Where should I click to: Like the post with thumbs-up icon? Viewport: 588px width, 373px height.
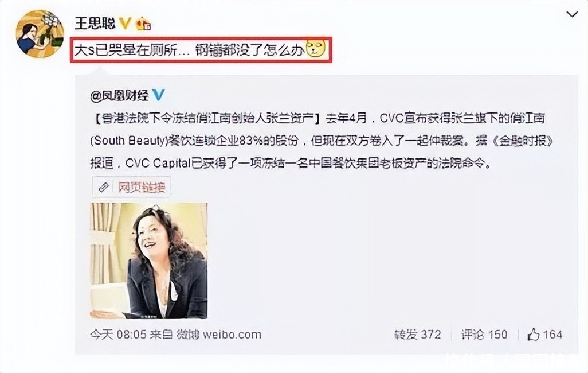point(533,335)
